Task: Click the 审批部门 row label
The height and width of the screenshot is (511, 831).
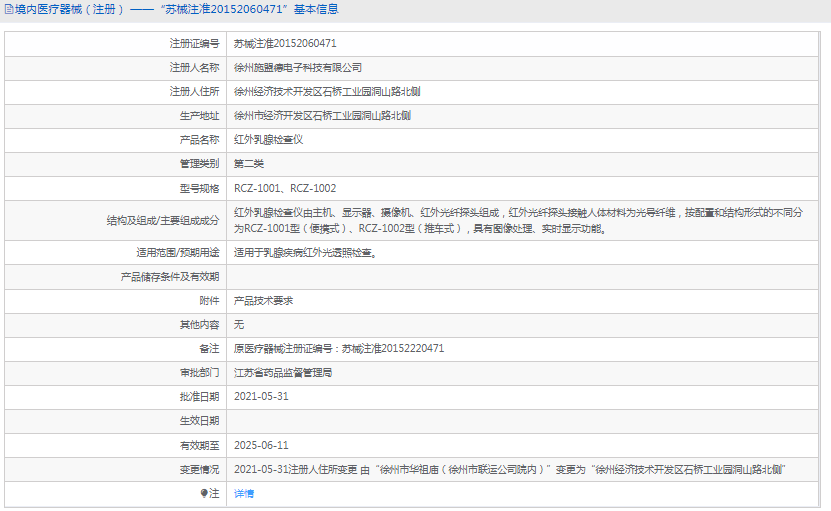Action: click(x=199, y=373)
